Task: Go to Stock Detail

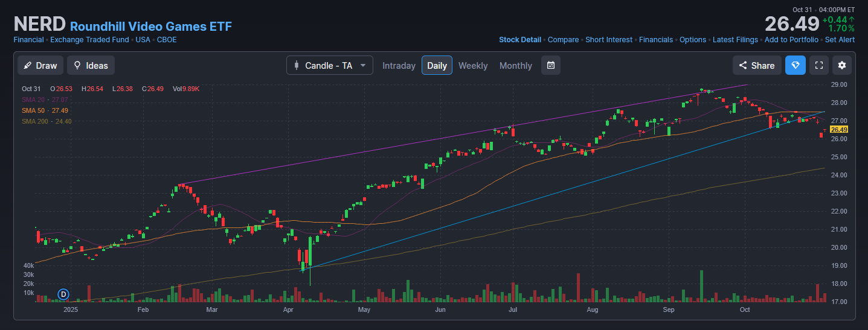Action: [x=520, y=40]
